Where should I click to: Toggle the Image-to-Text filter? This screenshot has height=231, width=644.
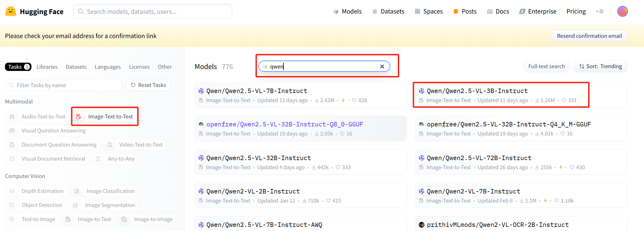88,219
